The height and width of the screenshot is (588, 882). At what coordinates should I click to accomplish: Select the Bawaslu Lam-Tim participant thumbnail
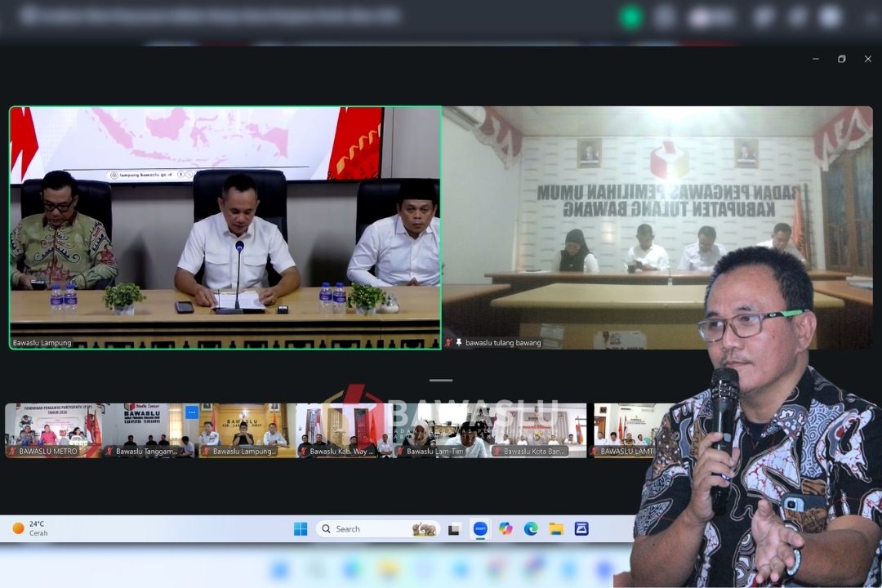point(442,430)
